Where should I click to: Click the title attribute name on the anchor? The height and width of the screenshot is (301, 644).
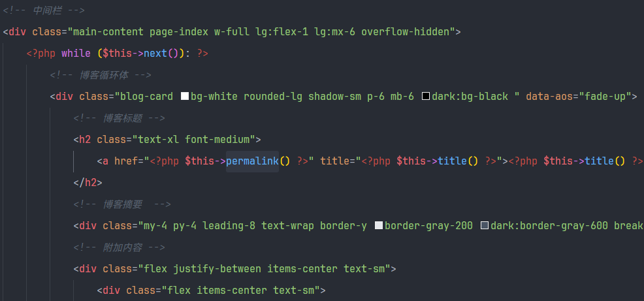335,161
